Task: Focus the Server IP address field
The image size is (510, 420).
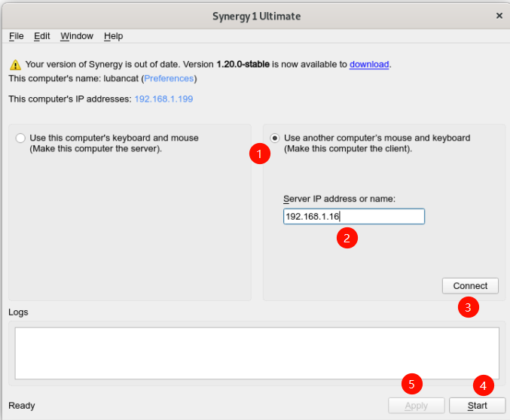Action: pos(354,217)
